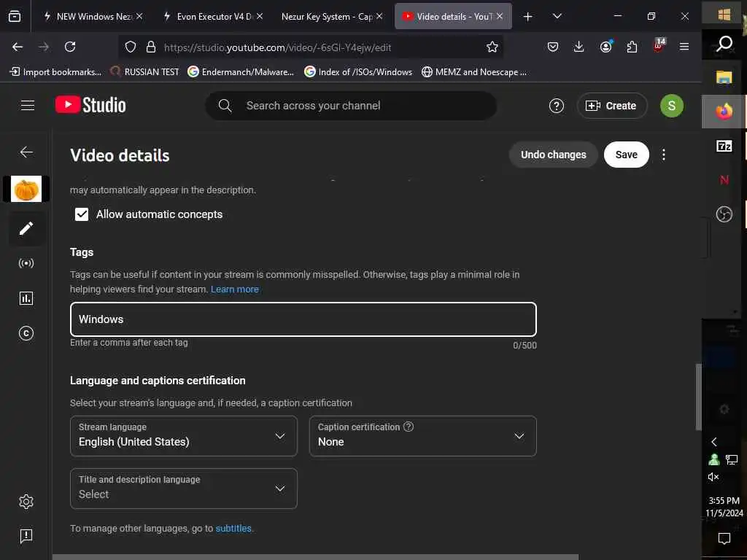Open the Save to Pocket icon
This screenshot has width=747, height=560.
tap(553, 47)
